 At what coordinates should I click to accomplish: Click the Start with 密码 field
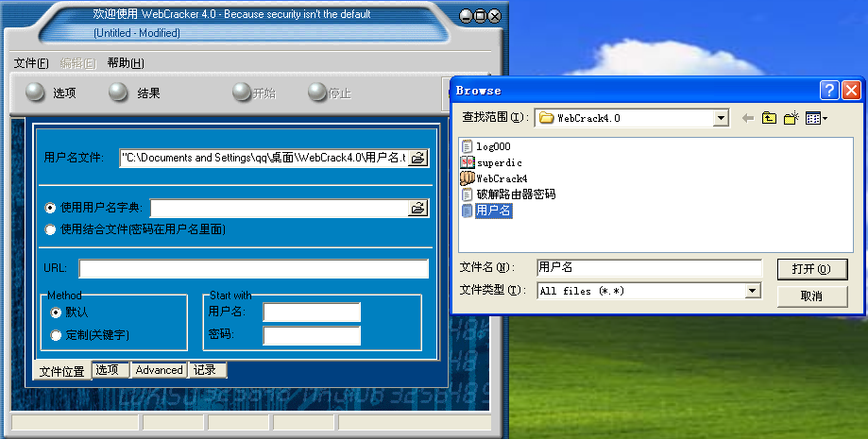point(312,335)
